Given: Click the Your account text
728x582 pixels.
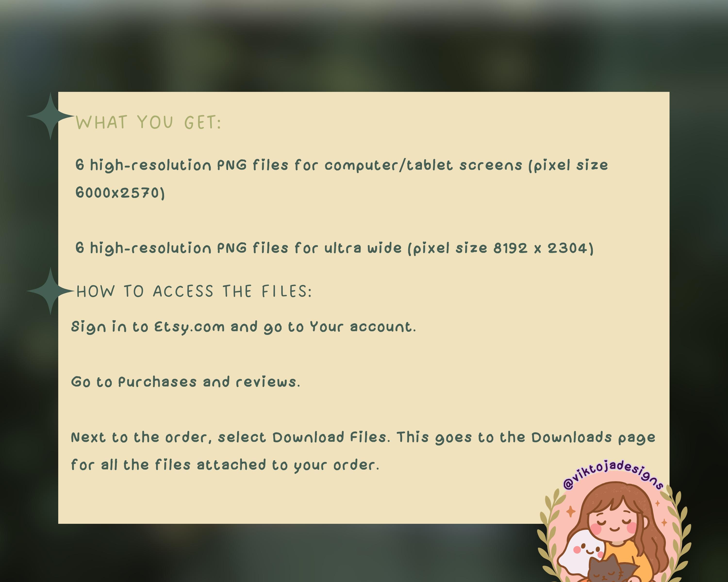Looking at the screenshot, I should (362, 327).
